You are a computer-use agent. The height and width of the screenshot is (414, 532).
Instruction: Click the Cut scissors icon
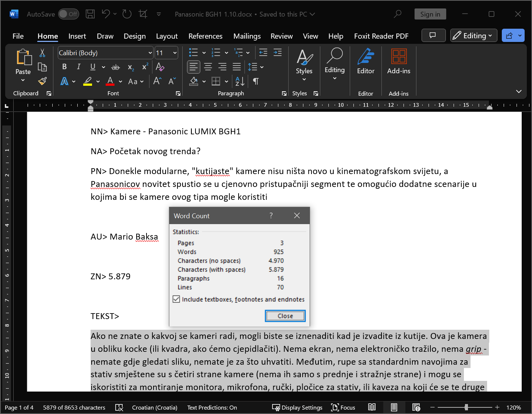(x=42, y=53)
